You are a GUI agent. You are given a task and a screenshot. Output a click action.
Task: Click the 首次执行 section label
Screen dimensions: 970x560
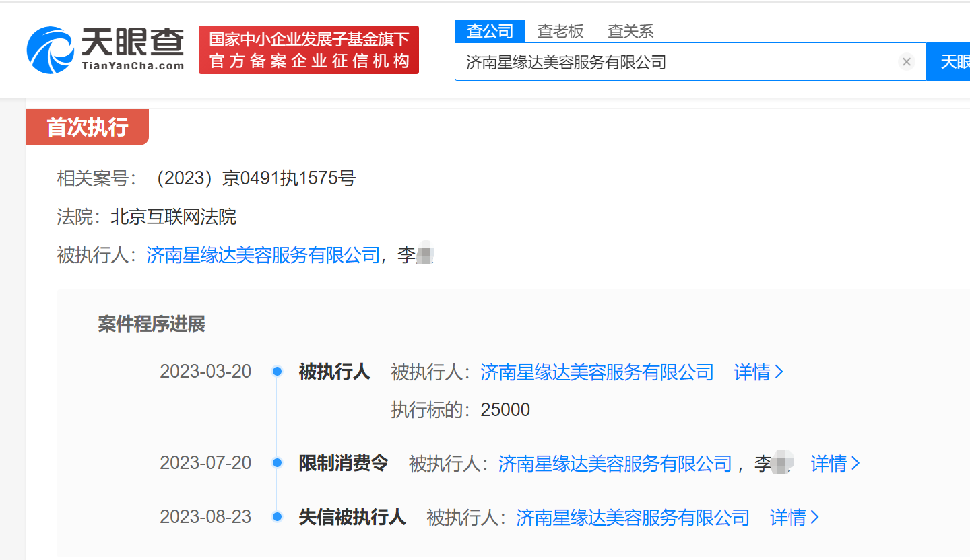pos(87,127)
